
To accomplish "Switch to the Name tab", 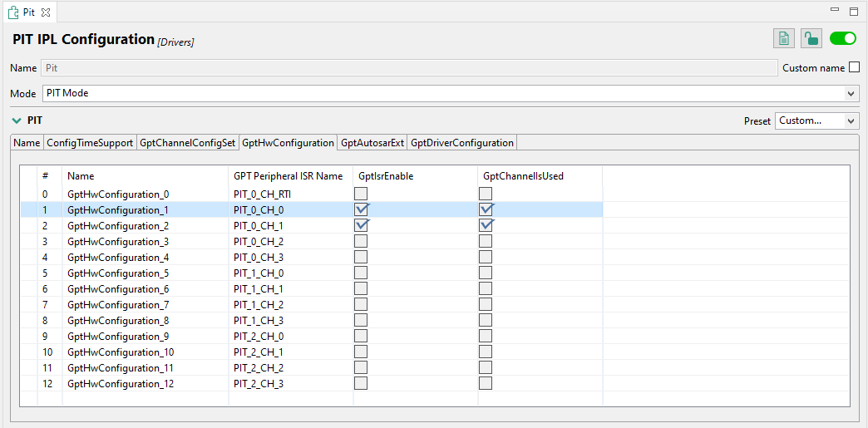I will click(27, 143).
